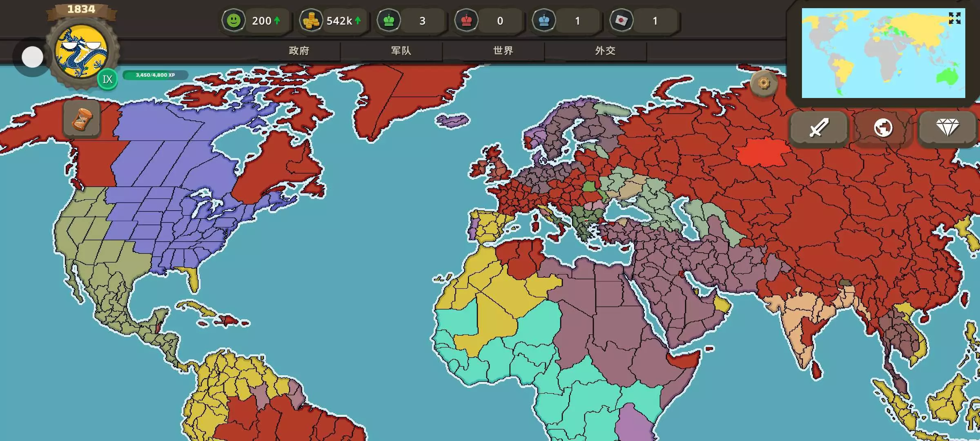This screenshot has width=980, height=441.
Task: Click the gold coins treasury icon
Action: (x=311, y=20)
